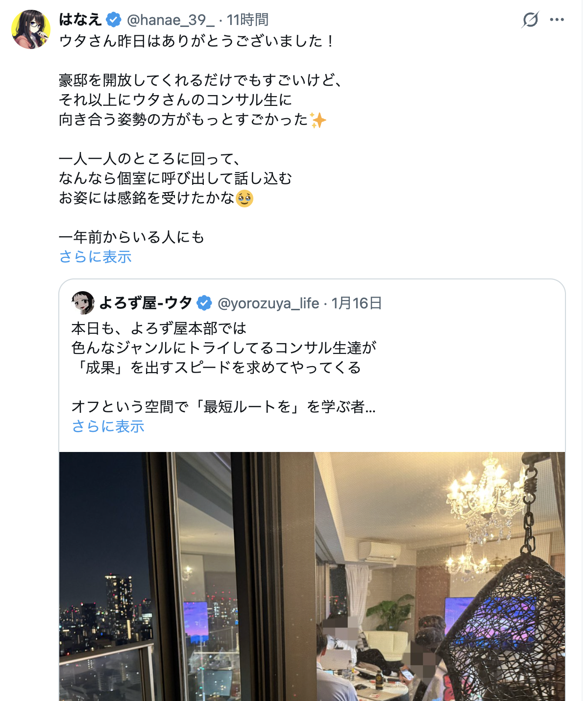This screenshot has height=701, width=588.
Task: Click the quoted post text 本日も、よろず屋本部では
Action: (159, 328)
